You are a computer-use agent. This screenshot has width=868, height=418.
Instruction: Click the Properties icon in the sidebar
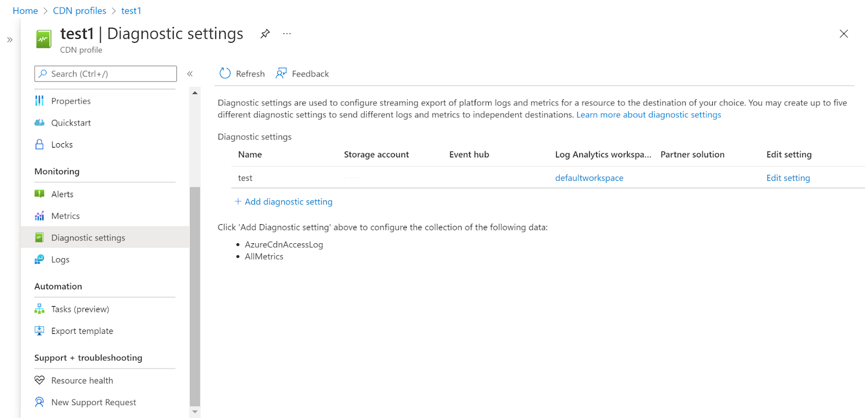click(40, 101)
